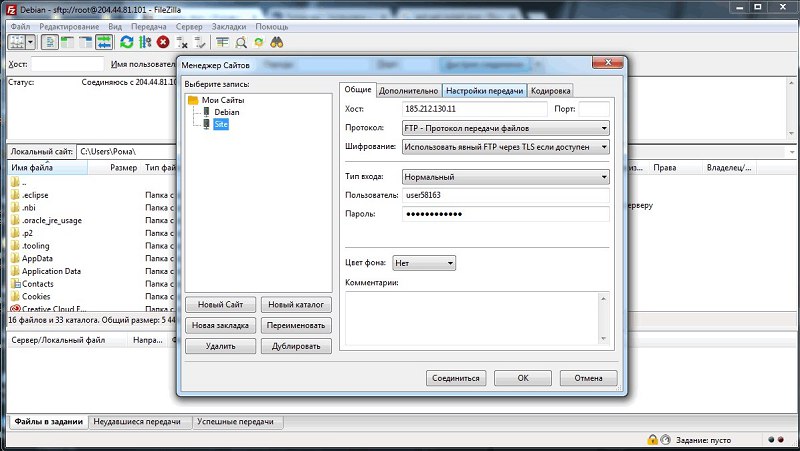Click the reconnect to last server icon

tap(199, 43)
